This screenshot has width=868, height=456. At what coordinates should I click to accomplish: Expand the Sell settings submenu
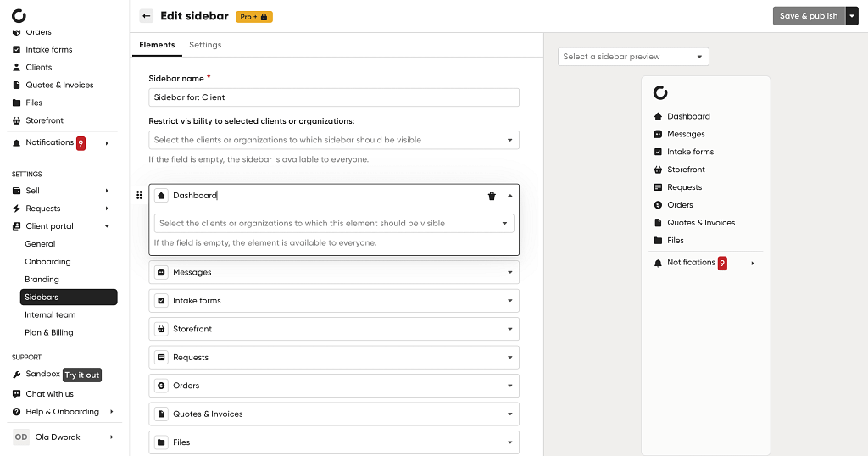[x=107, y=191]
